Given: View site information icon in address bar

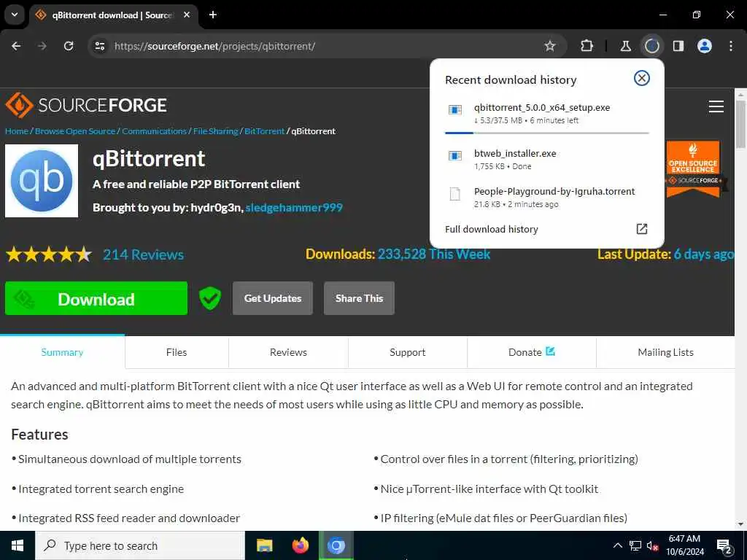Looking at the screenshot, I should coord(100,46).
